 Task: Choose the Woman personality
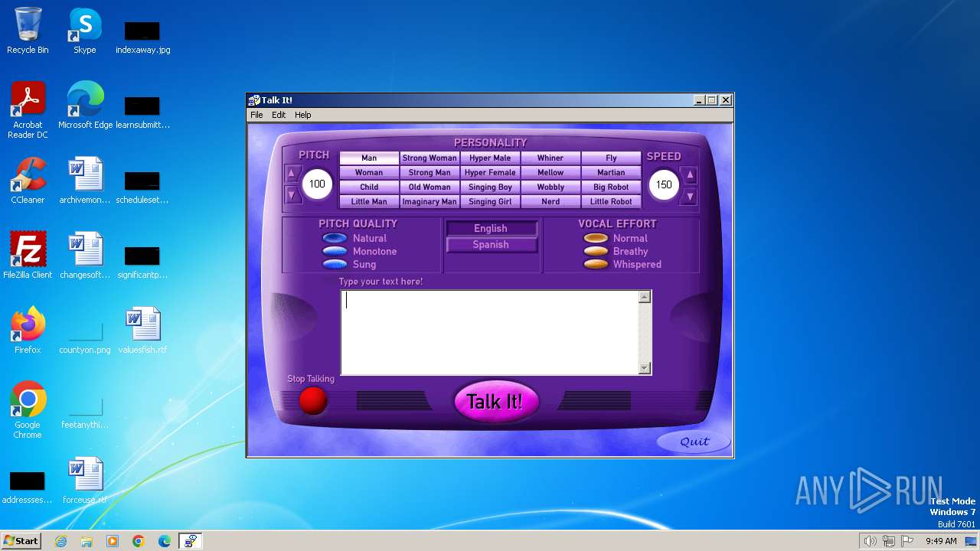[369, 173]
